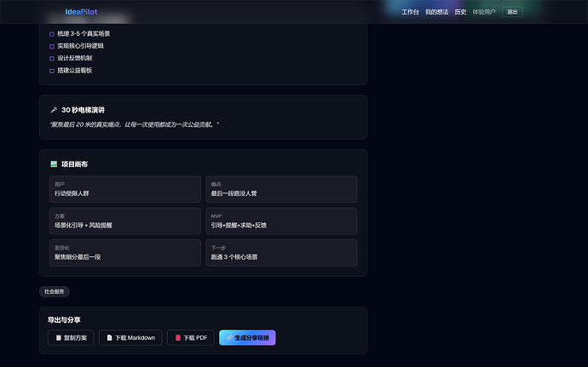Click 下载 PDF button
This screenshot has width=588, height=367.
tap(191, 338)
